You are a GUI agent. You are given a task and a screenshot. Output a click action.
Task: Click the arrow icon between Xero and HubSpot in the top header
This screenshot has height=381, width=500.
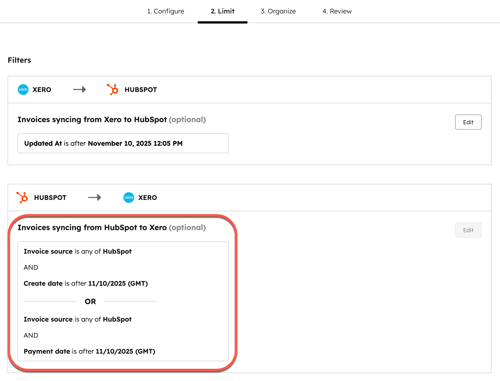(79, 89)
